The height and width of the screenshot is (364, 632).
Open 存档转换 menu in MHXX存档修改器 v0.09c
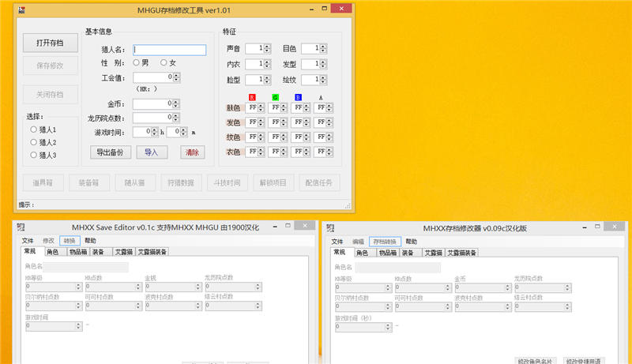[x=385, y=242]
